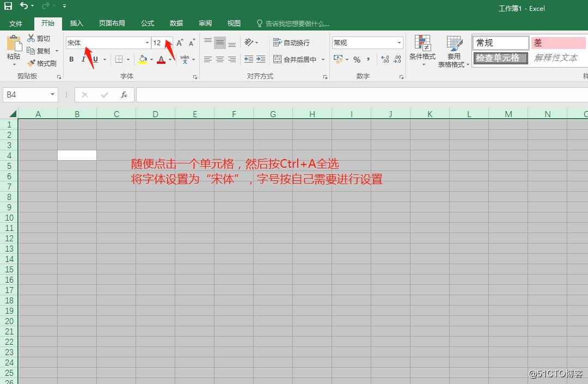Click Merge and Center (合并后居中)
The image size is (588, 384).
tap(295, 59)
